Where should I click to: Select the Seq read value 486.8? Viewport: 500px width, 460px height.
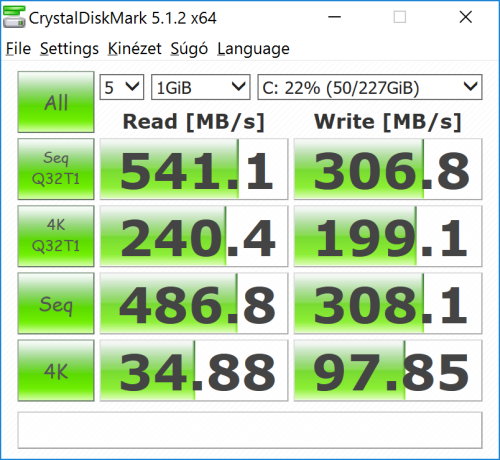point(194,303)
